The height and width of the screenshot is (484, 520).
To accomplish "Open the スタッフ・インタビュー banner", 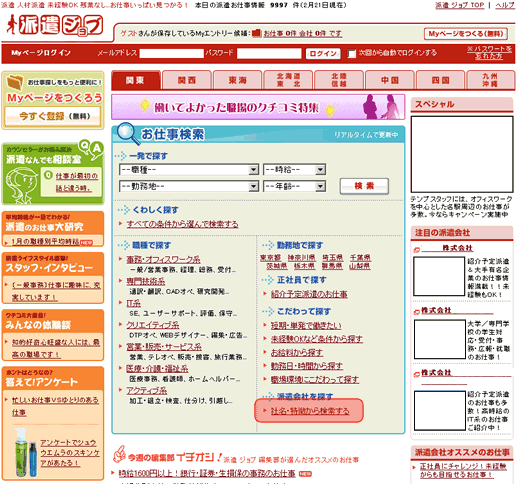I will pyautogui.click(x=53, y=264).
